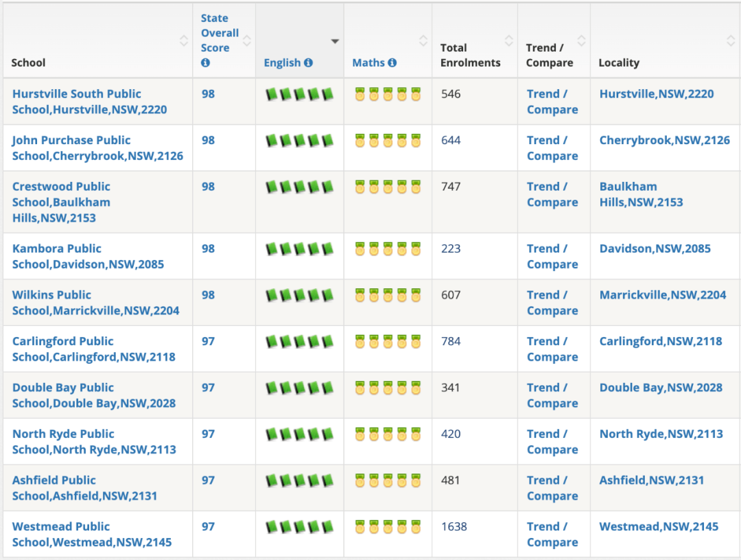The image size is (741, 560).
Task: Click Maths medal rating for North Ryde Public
Action: coord(388,434)
